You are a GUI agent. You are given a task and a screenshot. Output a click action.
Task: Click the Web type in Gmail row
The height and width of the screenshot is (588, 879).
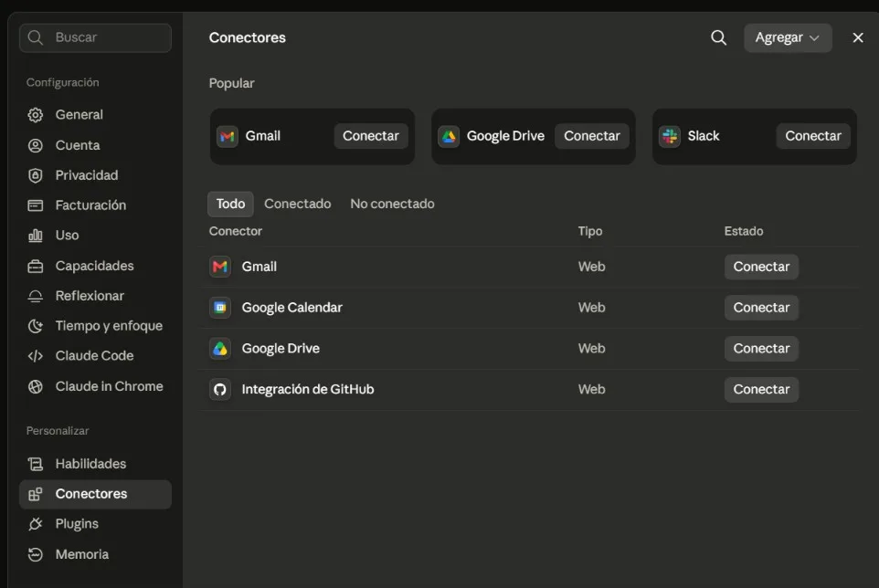[x=591, y=267]
